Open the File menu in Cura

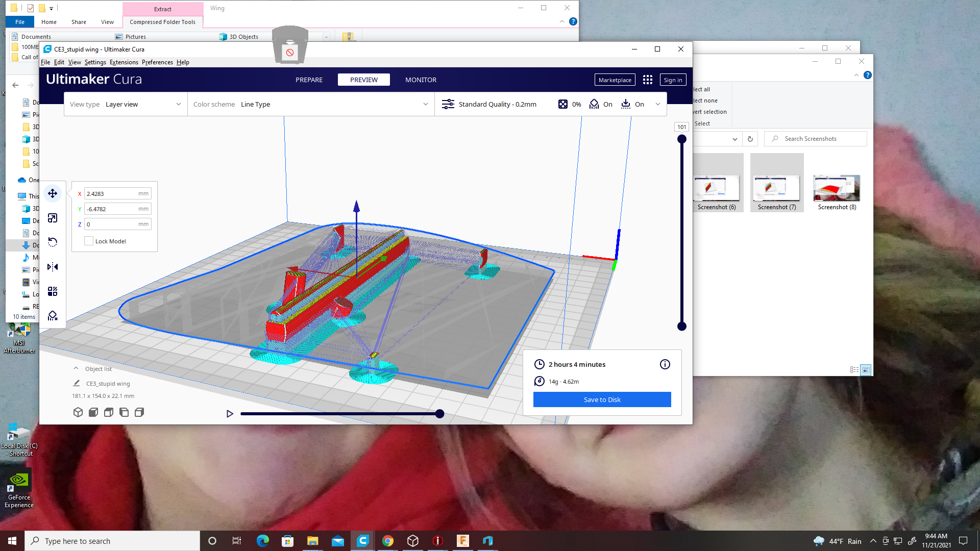point(45,62)
